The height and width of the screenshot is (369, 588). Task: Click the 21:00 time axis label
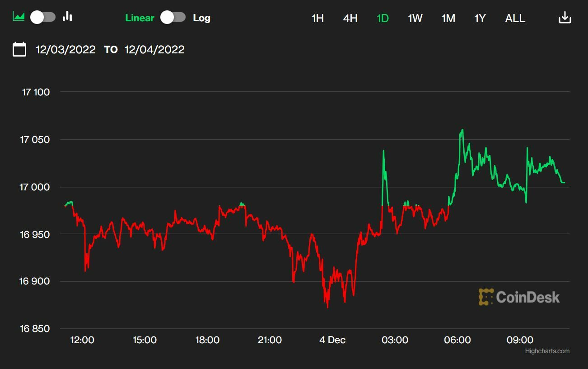click(x=270, y=340)
